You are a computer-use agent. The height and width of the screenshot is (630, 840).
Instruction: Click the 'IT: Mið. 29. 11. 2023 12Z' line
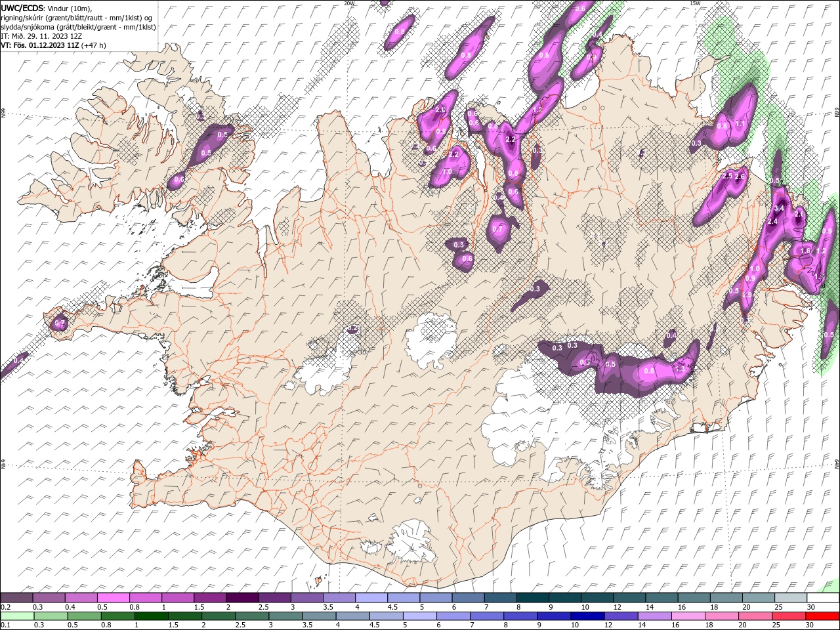click(x=41, y=36)
